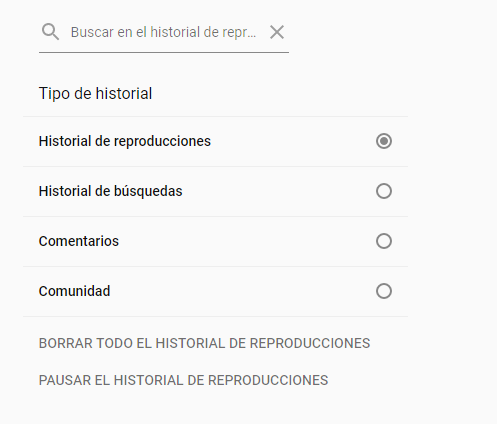
Task: Click the Historial de reproducciones label text
Action: [125, 141]
